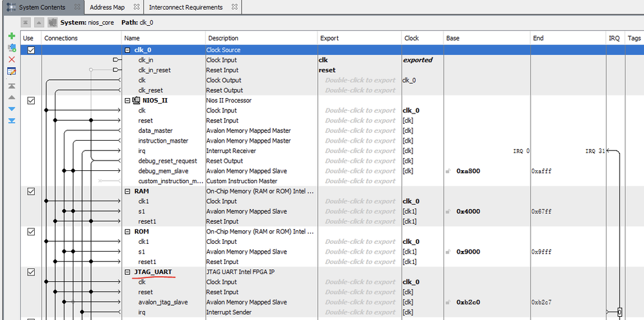
Task: Select the JTAG_UART component name
Action: pyautogui.click(x=153, y=272)
